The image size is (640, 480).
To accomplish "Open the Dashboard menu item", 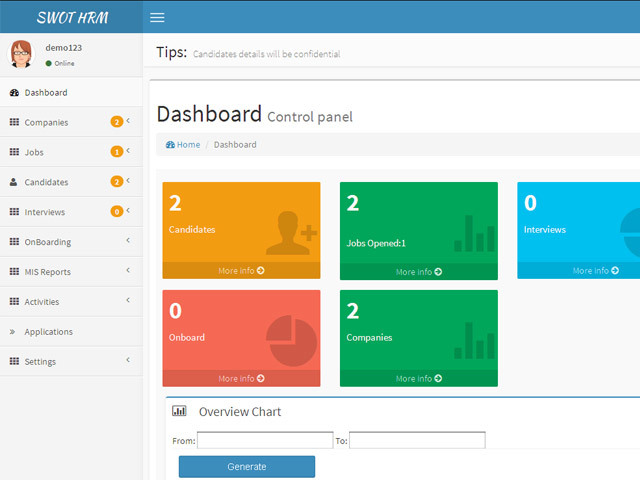I will pos(71,93).
